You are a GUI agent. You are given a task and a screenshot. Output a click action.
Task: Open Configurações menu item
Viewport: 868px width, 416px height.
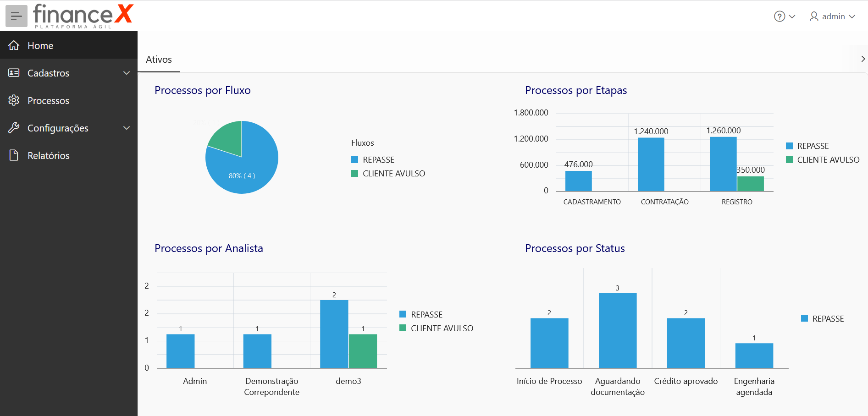69,128
